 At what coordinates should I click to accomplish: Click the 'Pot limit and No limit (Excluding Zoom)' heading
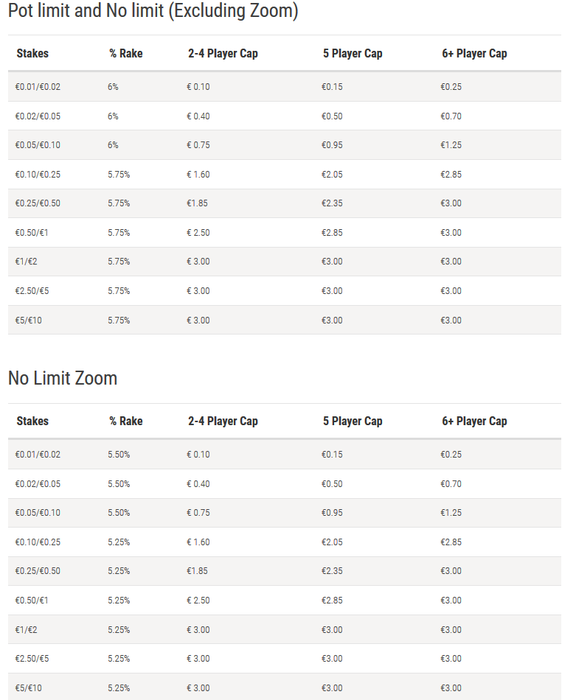[x=153, y=11]
